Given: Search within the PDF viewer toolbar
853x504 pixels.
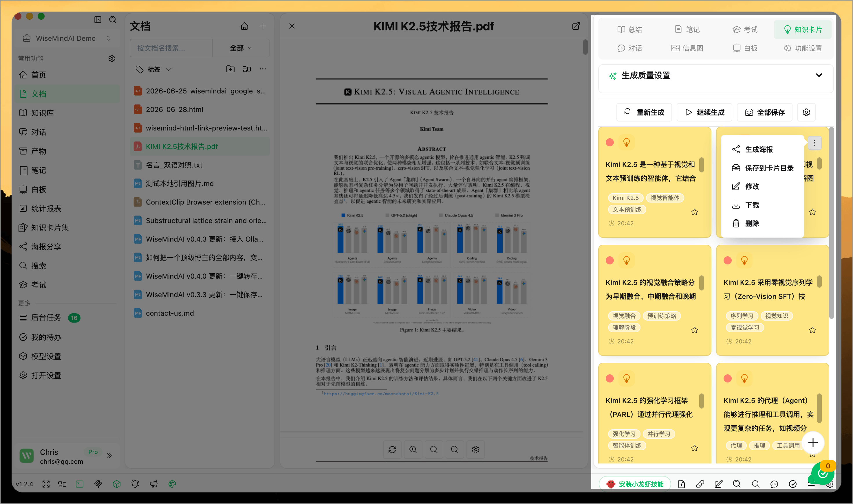Looking at the screenshot, I should click(455, 450).
